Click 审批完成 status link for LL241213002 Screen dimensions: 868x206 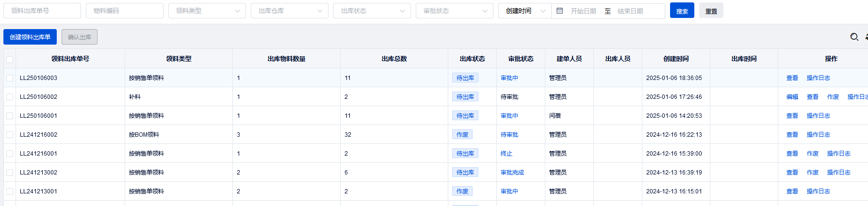512,173
